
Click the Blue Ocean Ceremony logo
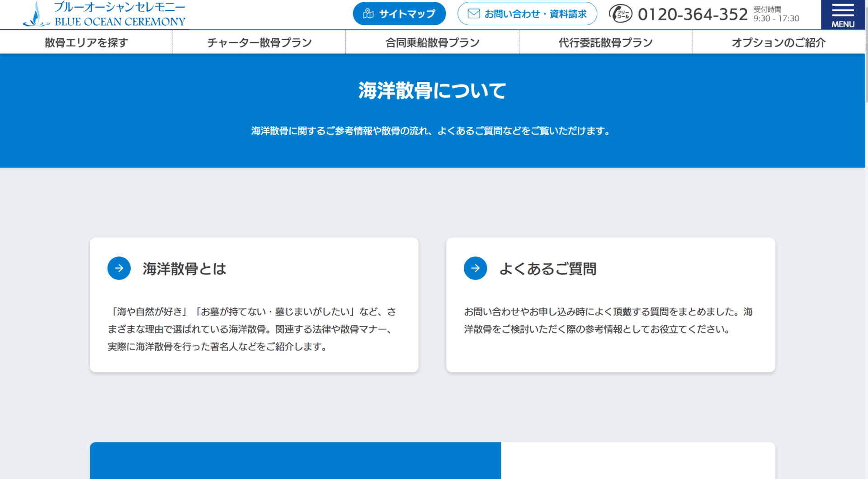[105, 14]
